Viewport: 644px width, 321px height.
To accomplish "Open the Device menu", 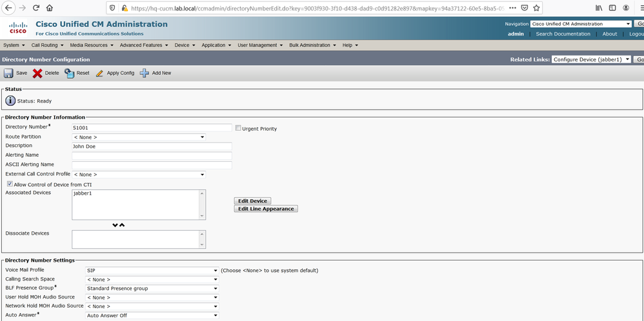I will [185, 45].
